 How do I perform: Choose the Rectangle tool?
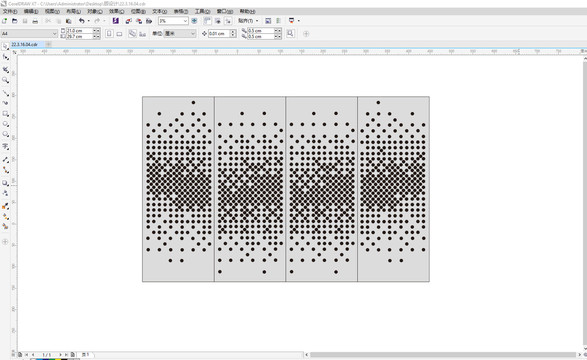pyautogui.click(x=5, y=113)
